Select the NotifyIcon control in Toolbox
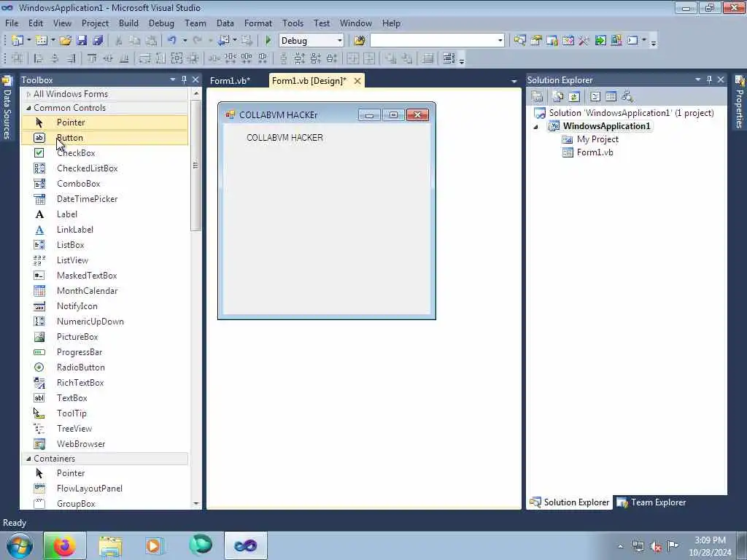This screenshot has width=747, height=560. 104,306
